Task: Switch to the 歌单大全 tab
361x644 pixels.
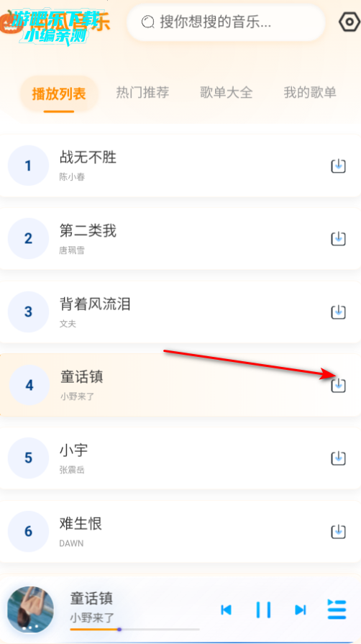Action: 227,92
